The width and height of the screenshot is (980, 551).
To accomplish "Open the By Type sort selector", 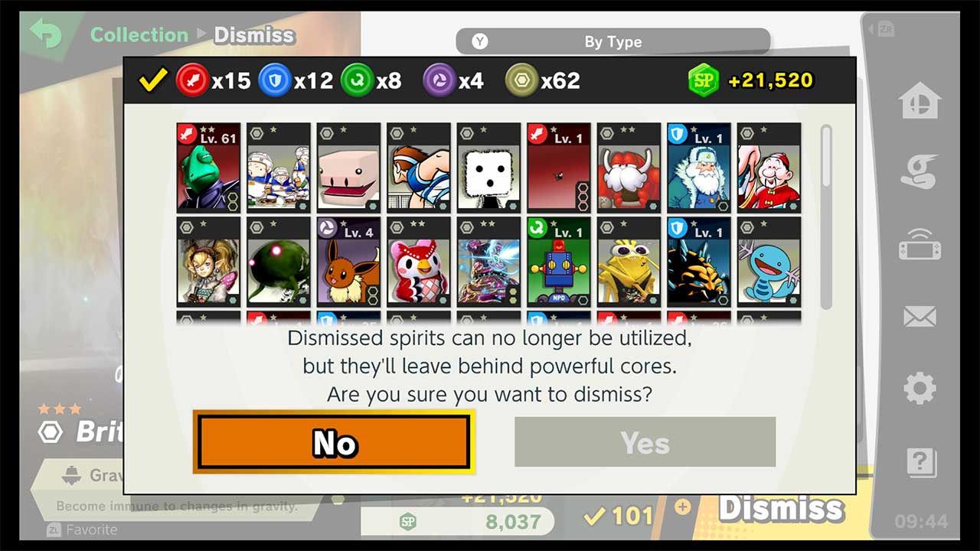I will pos(612,41).
